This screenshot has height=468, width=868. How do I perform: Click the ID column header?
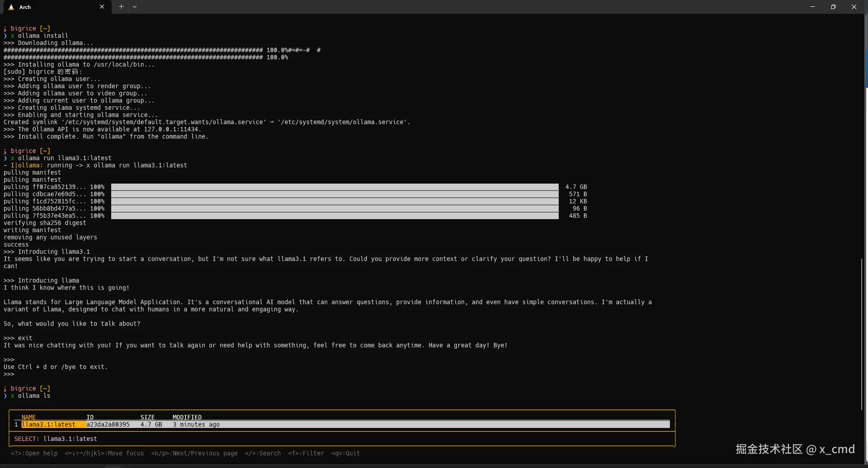[x=90, y=417]
